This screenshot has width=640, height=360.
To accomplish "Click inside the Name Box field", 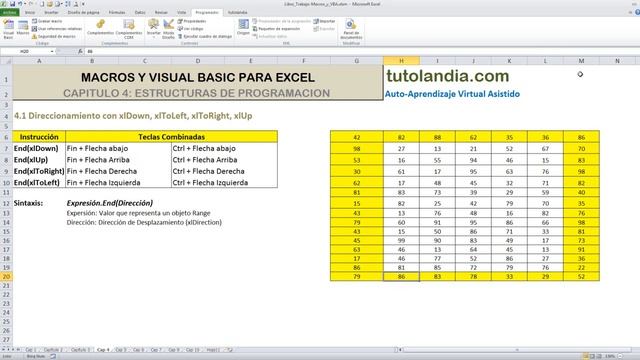I will (25, 51).
